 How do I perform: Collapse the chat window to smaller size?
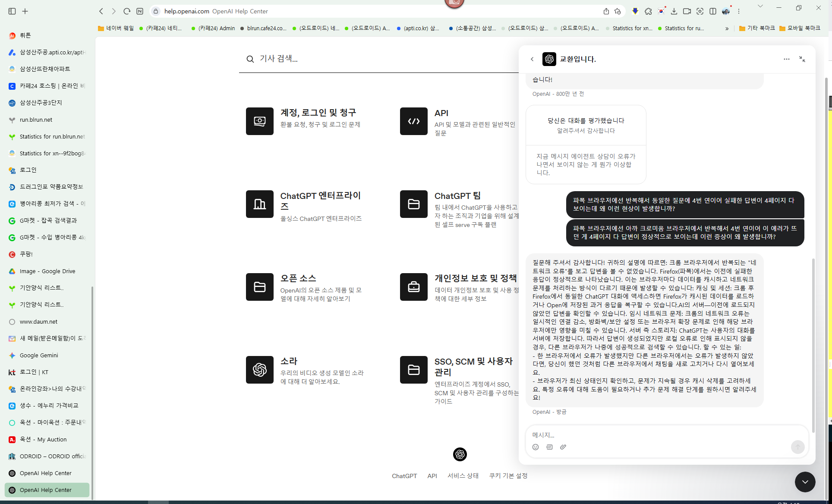802,59
